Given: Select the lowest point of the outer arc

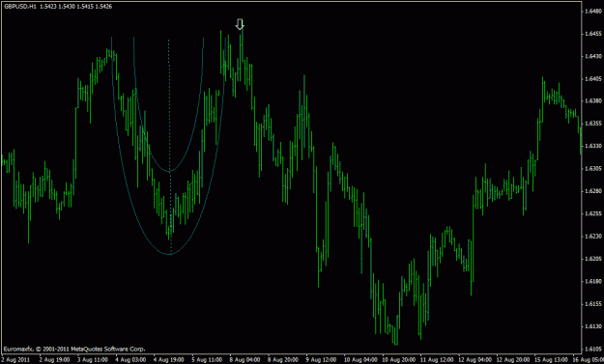Looking at the screenshot, I should pos(170,254).
